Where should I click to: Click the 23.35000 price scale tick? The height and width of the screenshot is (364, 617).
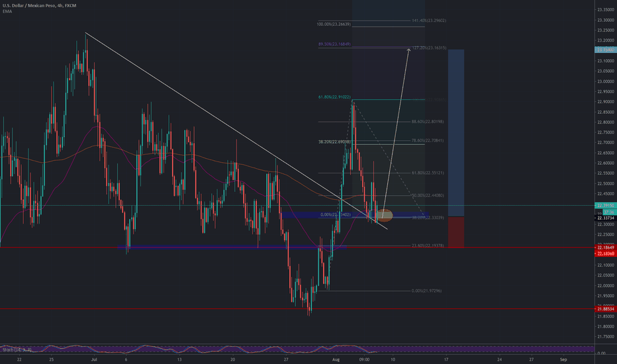(606, 10)
